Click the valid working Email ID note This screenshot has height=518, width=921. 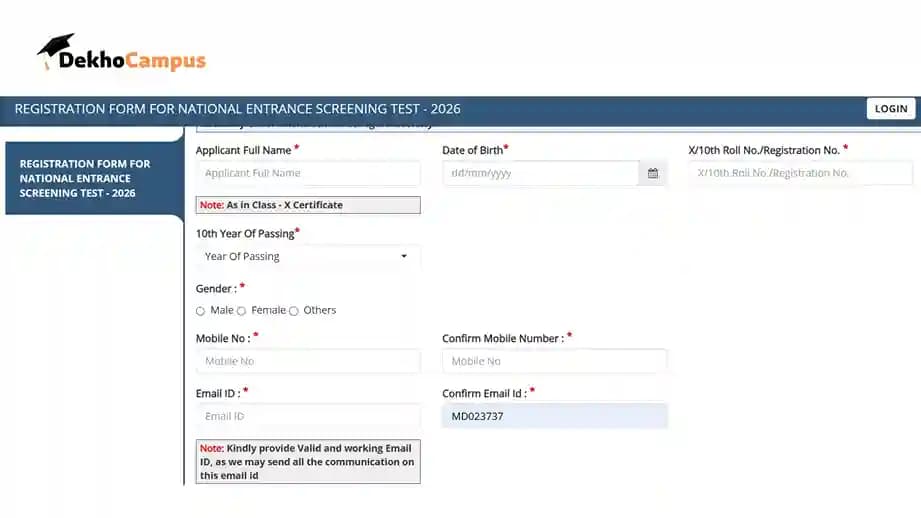(x=307, y=462)
